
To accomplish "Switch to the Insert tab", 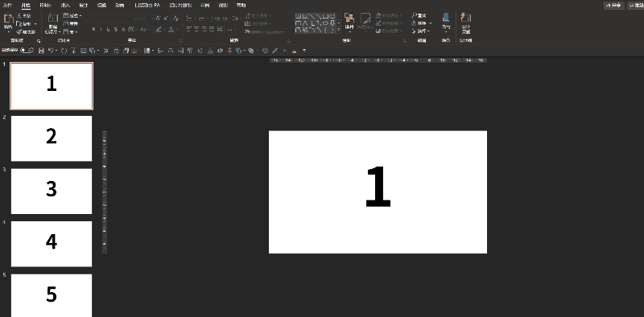I will click(x=65, y=6).
